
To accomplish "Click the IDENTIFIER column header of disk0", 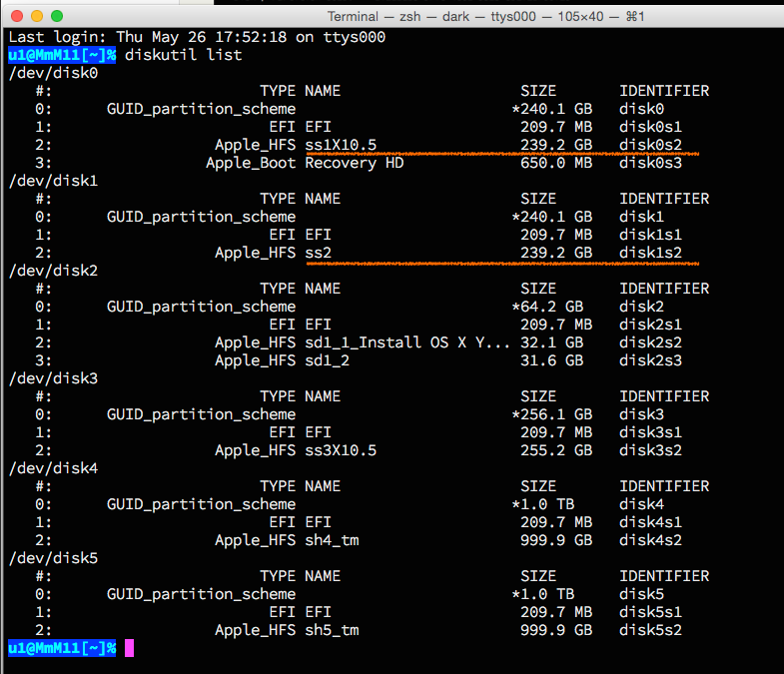I will point(664,91).
